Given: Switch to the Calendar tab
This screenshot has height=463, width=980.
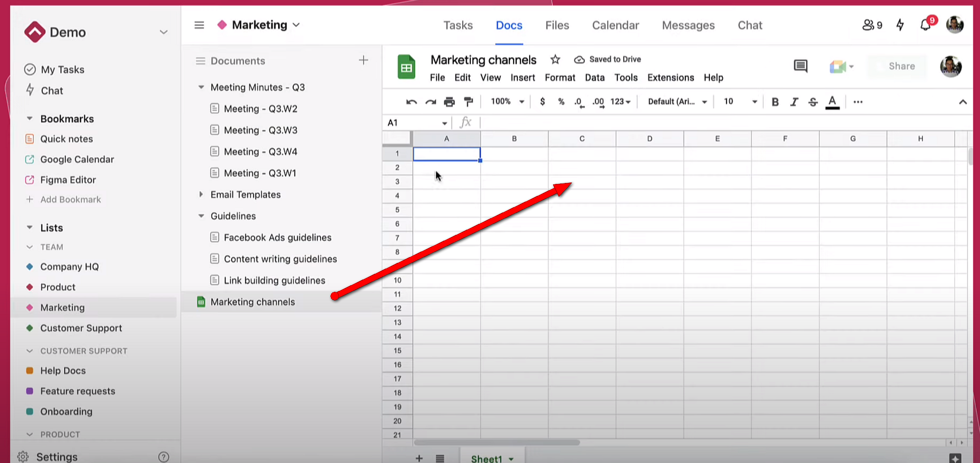Looking at the screenshot, I should point(615,25).
